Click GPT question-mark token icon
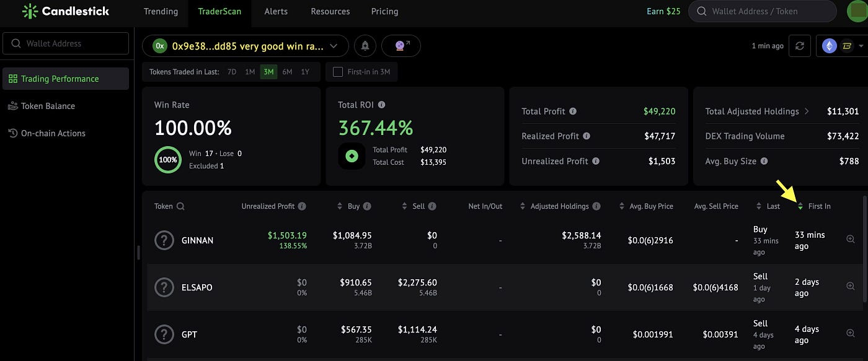Image resolution: width=868 pixels, height=361 pixels. point(164,334)
